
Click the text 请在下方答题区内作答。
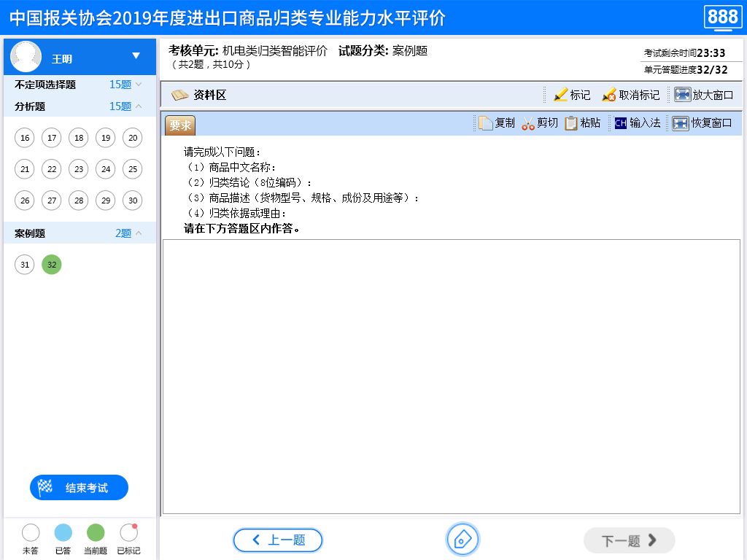[242, 228]
